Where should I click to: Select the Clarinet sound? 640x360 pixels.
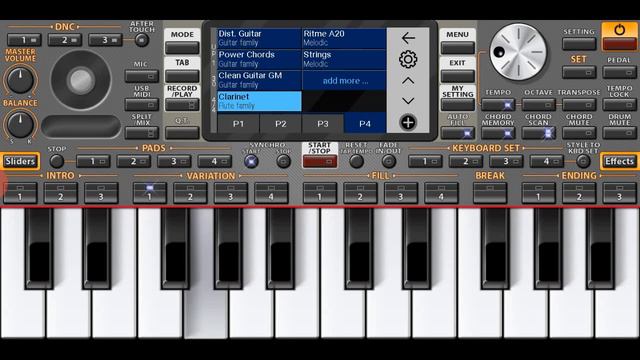[x=259, y=101]
